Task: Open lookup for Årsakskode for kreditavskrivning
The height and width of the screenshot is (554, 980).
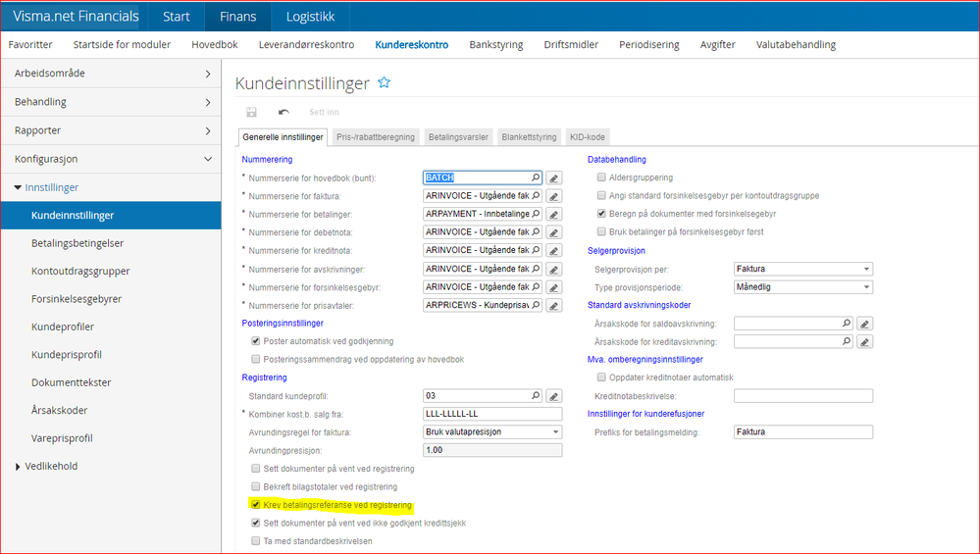Action: coord(847,341)
